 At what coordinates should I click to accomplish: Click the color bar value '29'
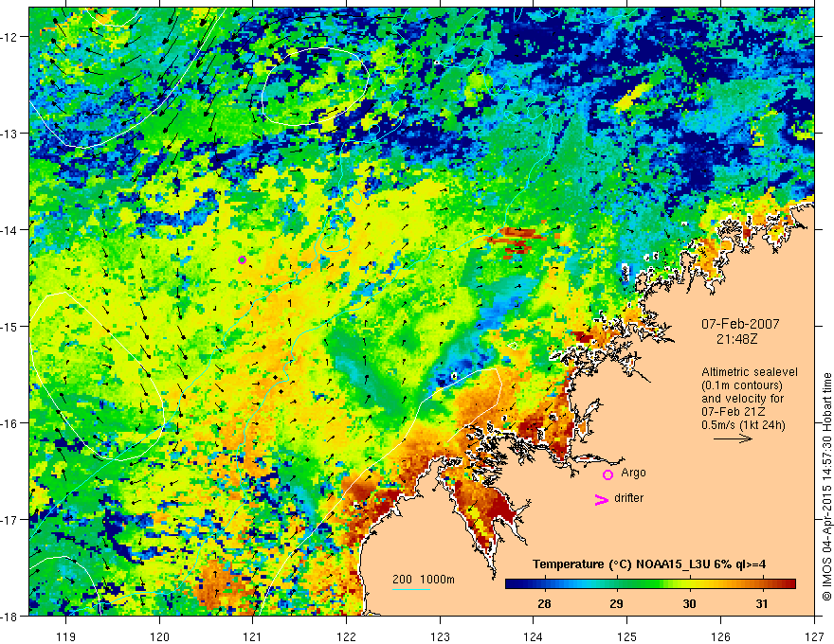click(x=616, y=604)
